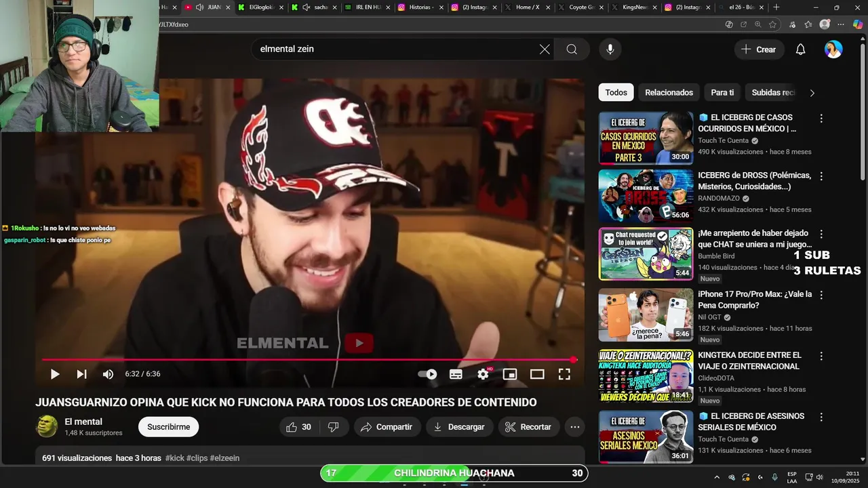Screen dimensions: 868x488
Task: Open the Touch Te Cuenta channel, 490 K video
Action: pos(724,141)
